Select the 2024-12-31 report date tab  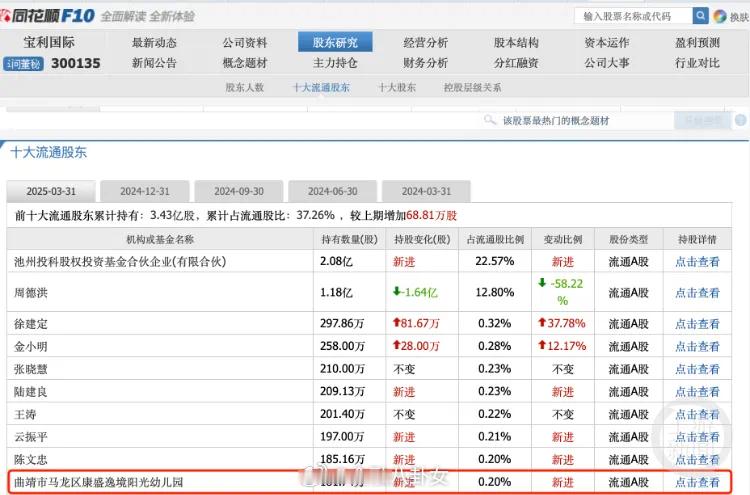[x=145, y=191]
